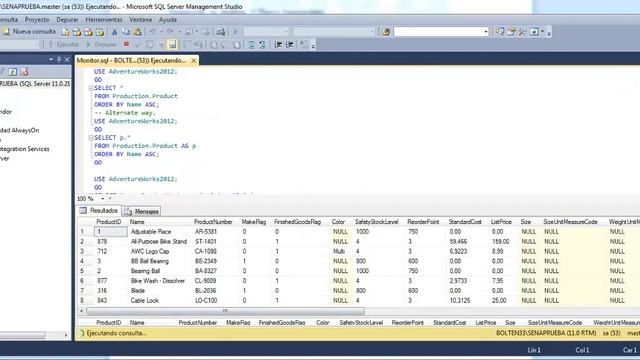Uncomment the selected lines icon

pyautogui.click(x=262, y=44)
